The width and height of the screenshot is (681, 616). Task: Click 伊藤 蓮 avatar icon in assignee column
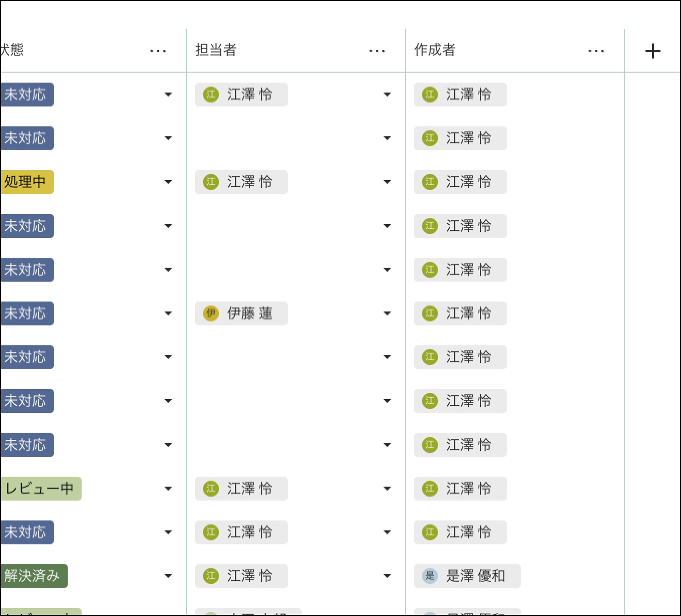[211, 313]
